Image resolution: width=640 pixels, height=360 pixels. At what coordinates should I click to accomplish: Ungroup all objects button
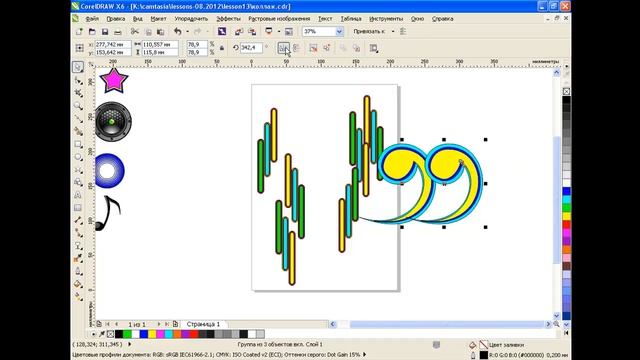pyautogui.click(x=327, y=48)
